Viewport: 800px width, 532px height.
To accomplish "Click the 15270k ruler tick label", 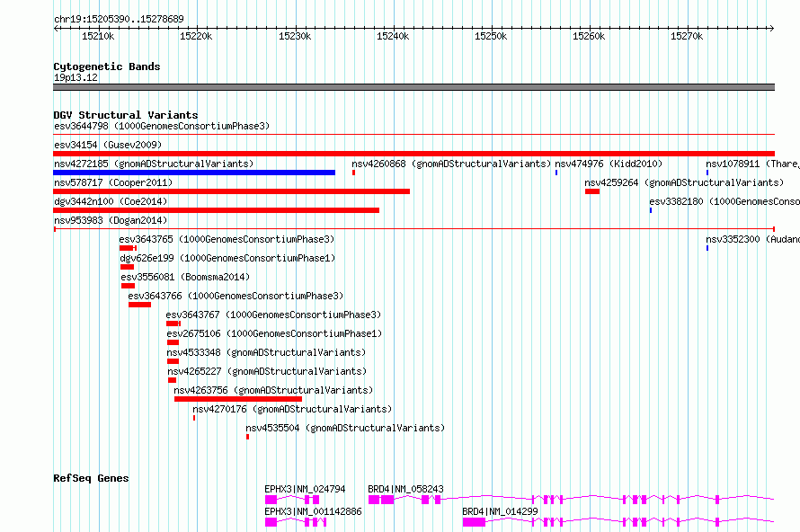I will tap(687, 36).
